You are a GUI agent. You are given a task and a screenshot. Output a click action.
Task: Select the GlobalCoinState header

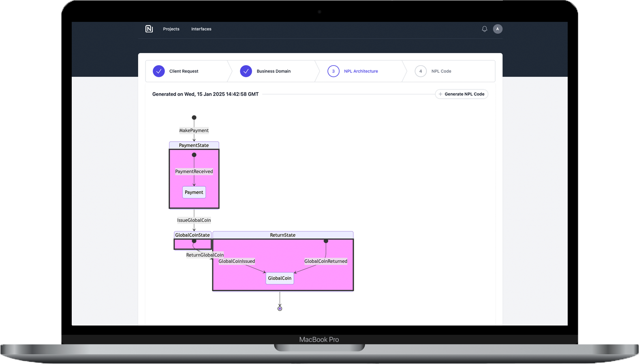[192, 235]
